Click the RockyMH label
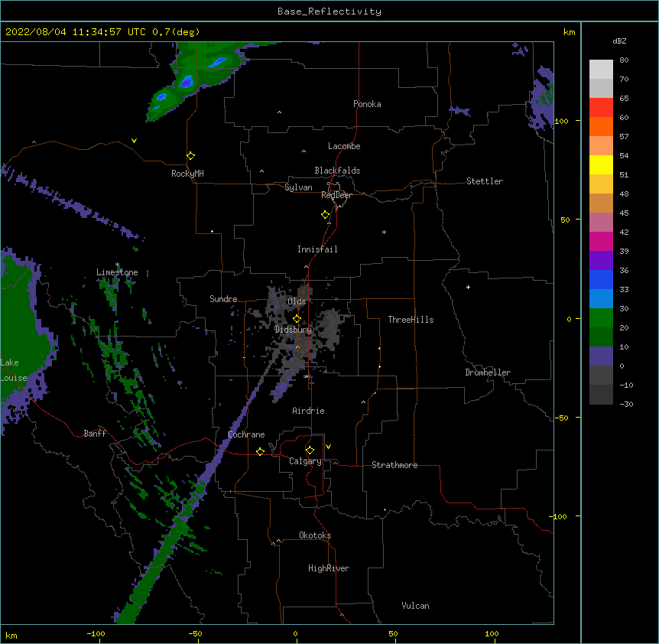This screenshot has height=644, width=659. (x=187, y=174)
